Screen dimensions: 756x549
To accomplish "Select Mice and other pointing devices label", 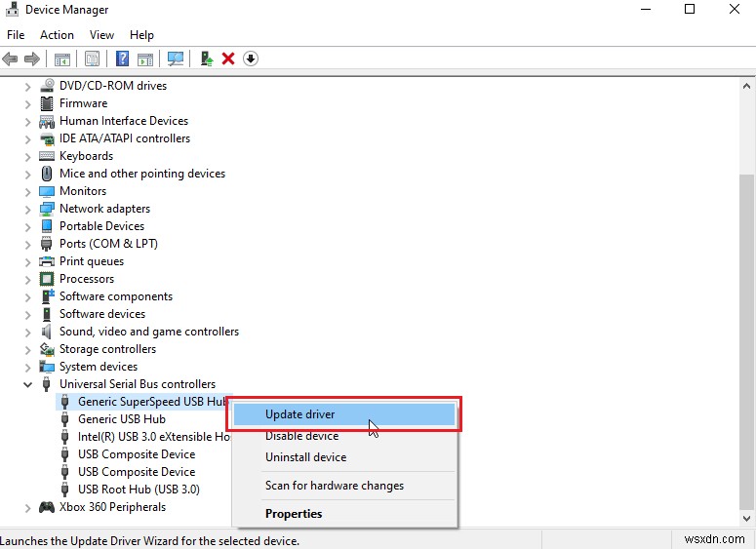I will coord(142,174).
